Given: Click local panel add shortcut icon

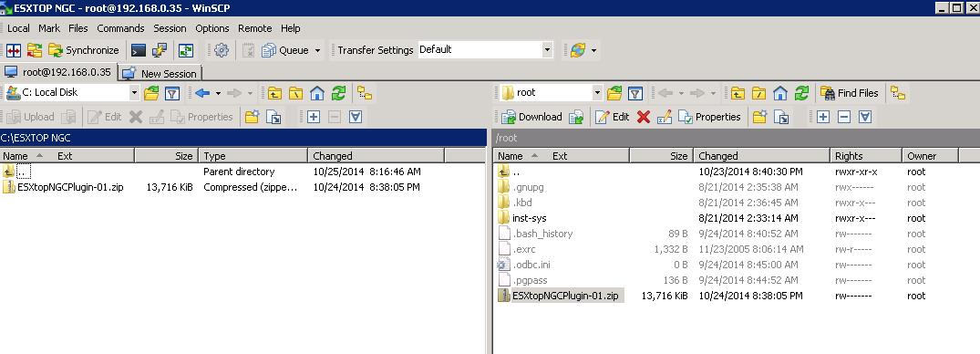Looking at the screenshot, I should 273,117.
